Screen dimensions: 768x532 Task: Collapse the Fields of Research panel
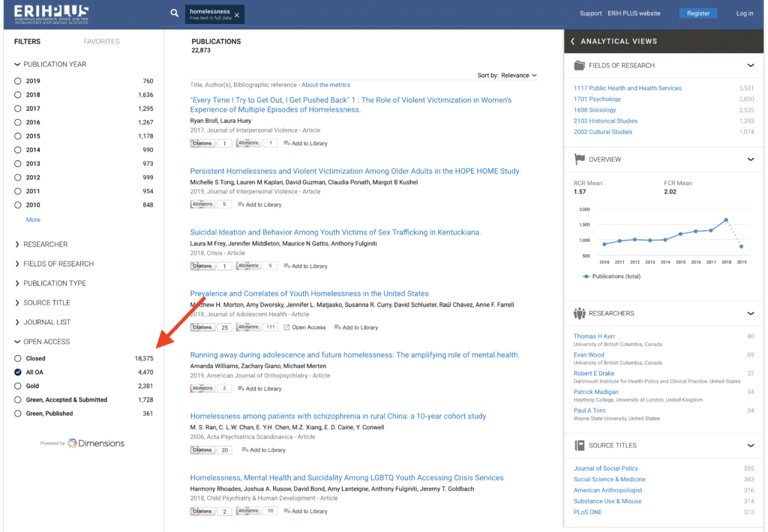coord(751,65)
